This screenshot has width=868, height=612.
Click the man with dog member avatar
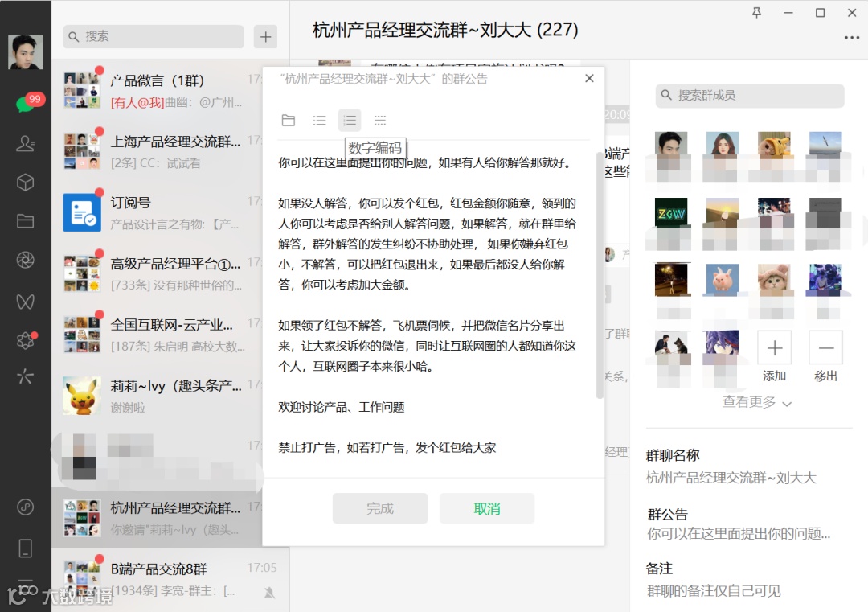(671, 347)
